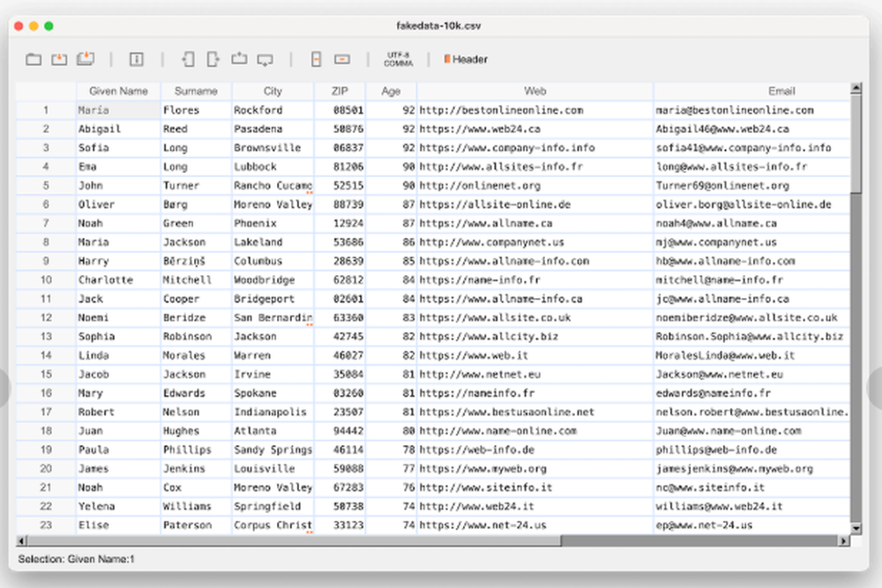Viewport: 882px width, 588px height.
Task: Click the cell "Flores"
Action: pyautogui.click(x=196, y=110)
